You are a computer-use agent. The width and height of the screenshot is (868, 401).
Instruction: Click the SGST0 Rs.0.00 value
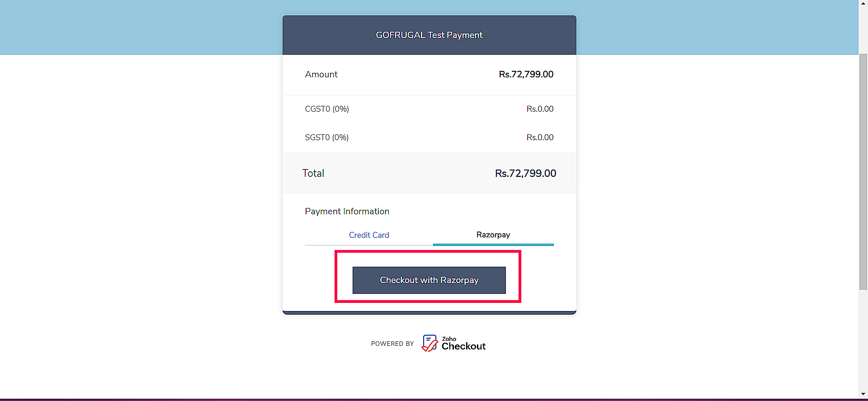click(x=540, y=137)
